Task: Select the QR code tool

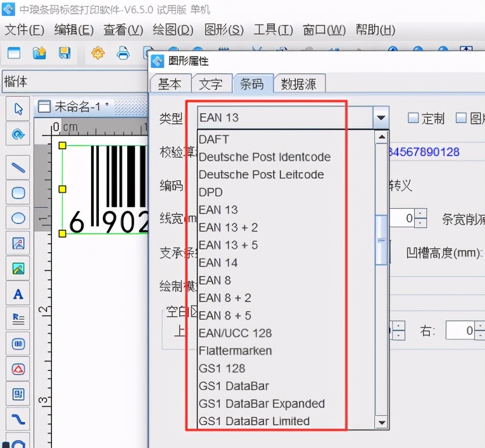Action: tap(18, 394)
